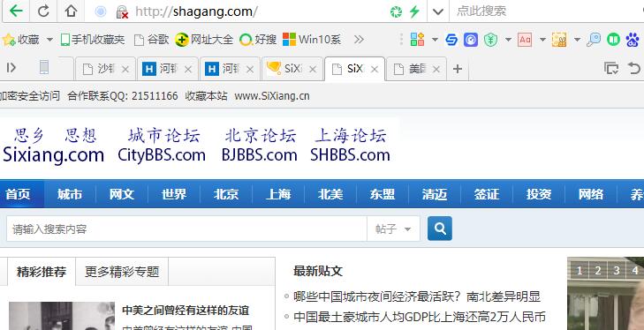Viewport: 644px width, 330px height.
Task: Click the 请输入搜索内容 search field
Action: tap(186, 229)
